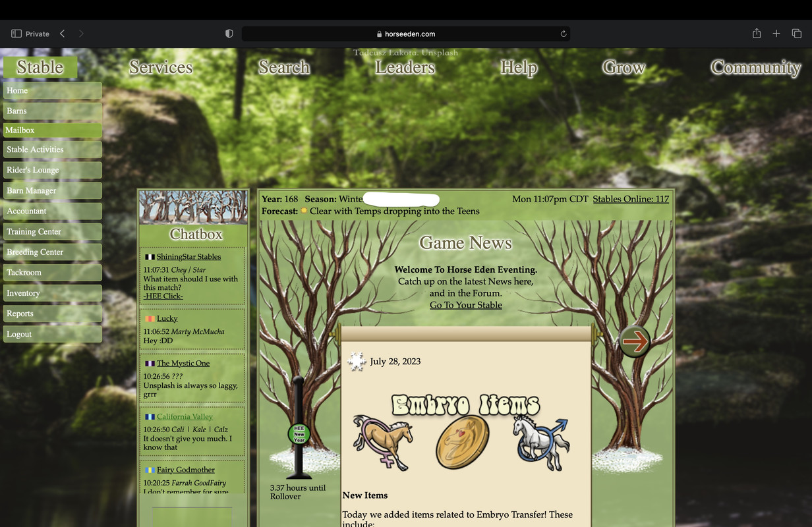Click the Stables Online: 117 link
Viewport: 812px width, 527px height.
631,199
